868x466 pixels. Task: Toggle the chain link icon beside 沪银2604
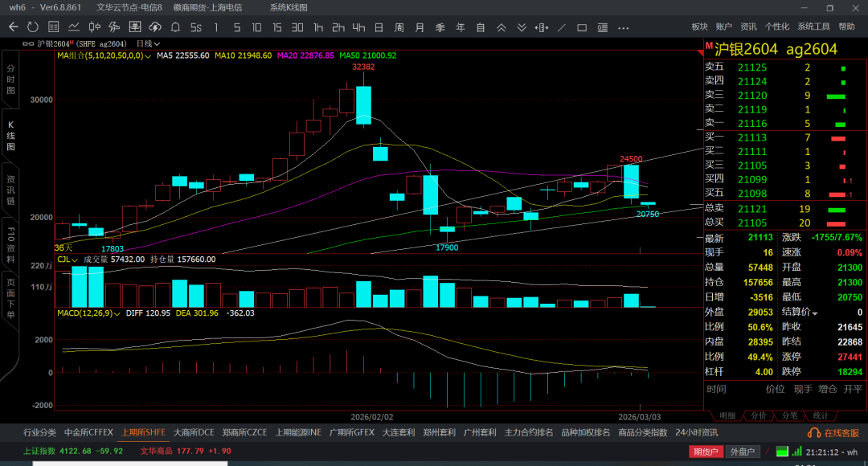coord(28,43)
